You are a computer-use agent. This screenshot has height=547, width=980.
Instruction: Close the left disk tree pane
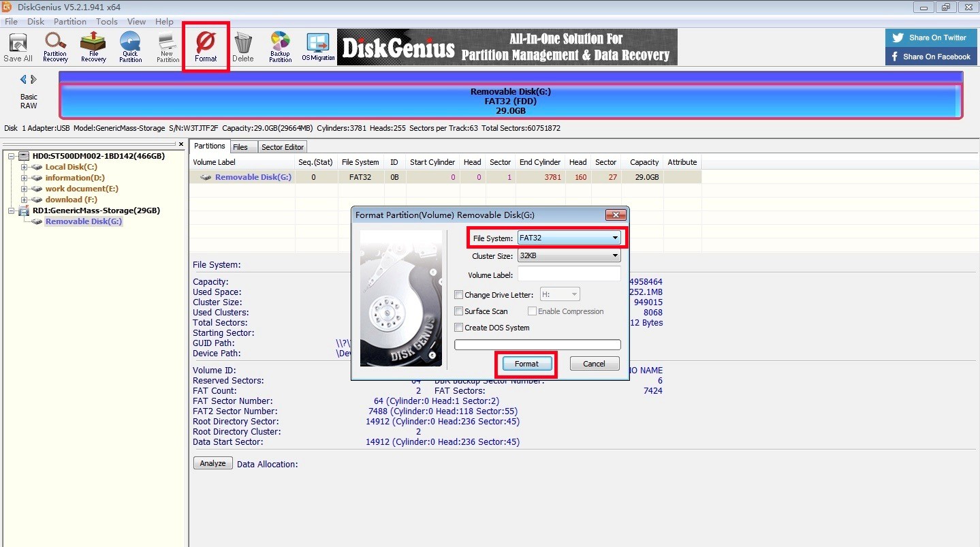[x=180, y=144]
